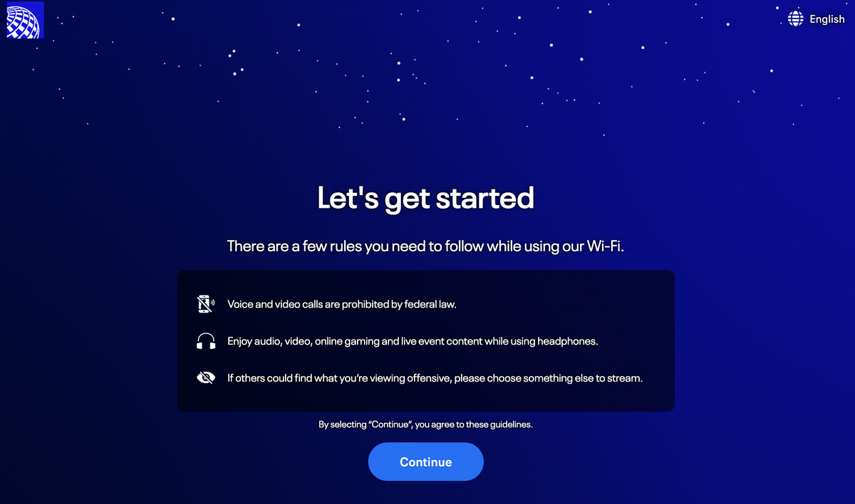
Task: Click the headphones icon
Action: pos(205,341)
